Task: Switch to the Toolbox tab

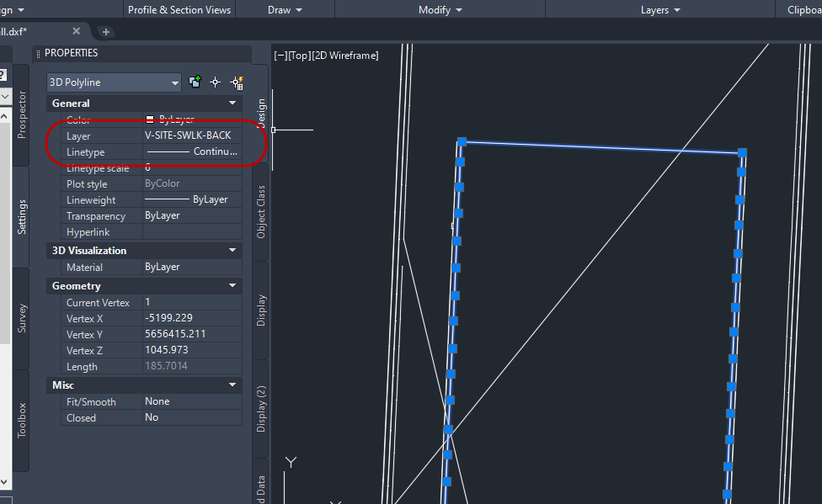Action: tap(22, 420)
